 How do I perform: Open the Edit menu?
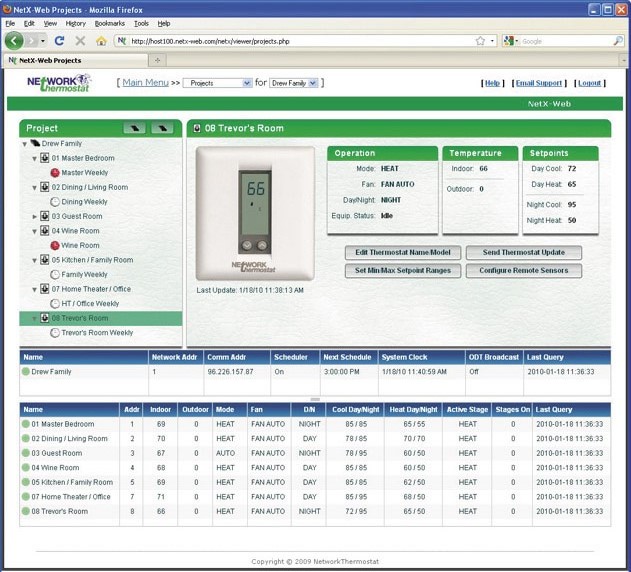[29, 23]
